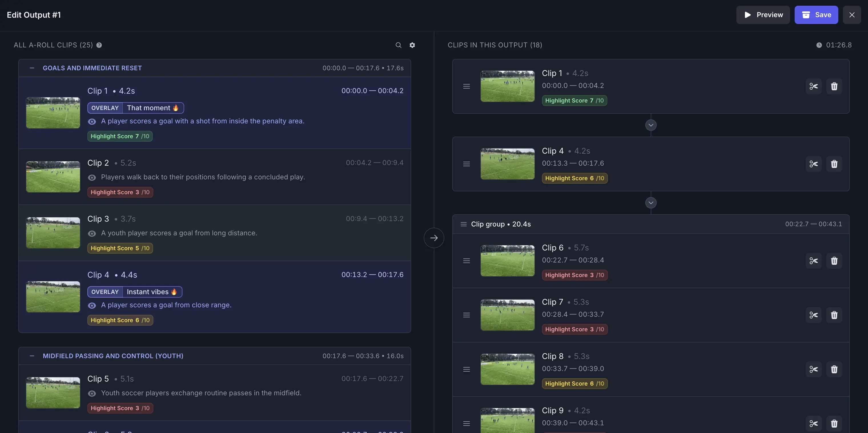Expand chevron between Clip 4 and Clip group
868x433 pixels.
click(651, 203)
